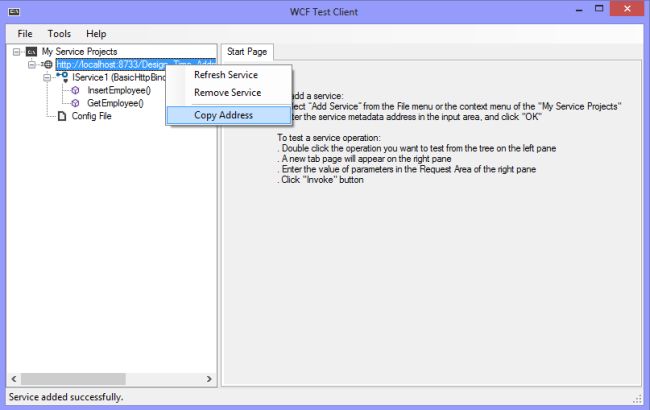650x410 pixels.
Task: Click the tree pane's left scroll arrow
Action: click(14, 379)
